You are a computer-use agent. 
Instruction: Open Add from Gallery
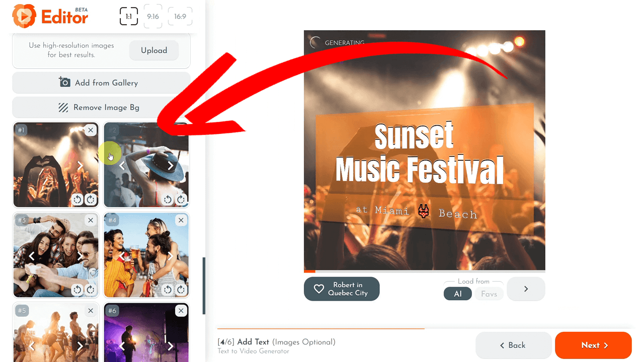(x=101, y=83)
